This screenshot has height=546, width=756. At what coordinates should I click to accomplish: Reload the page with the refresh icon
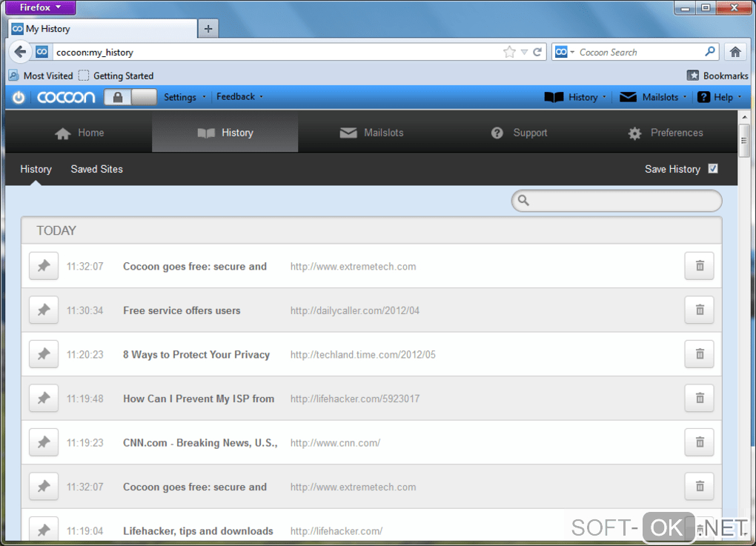[x=537, y=52]
